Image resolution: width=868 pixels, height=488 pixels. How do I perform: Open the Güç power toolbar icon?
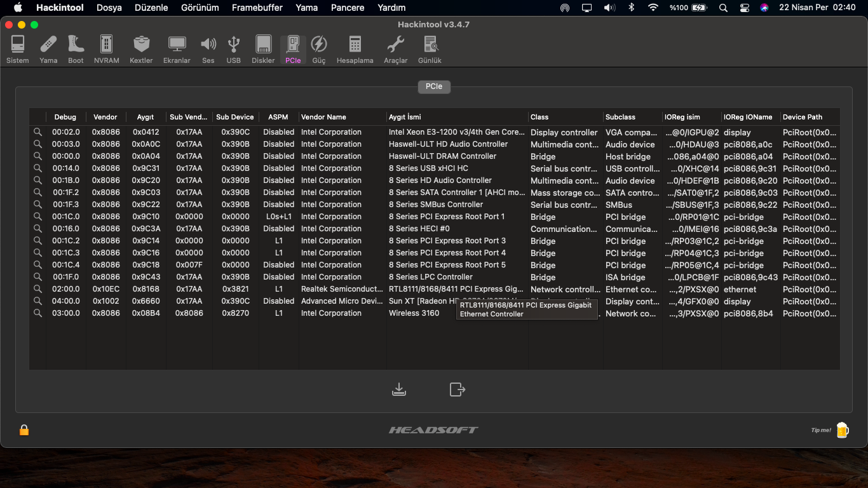coord(318,50)
